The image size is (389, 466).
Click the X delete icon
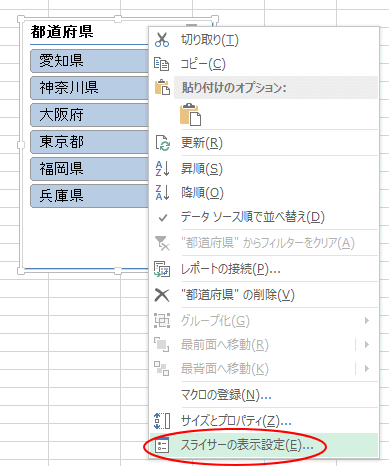[162, 295]
